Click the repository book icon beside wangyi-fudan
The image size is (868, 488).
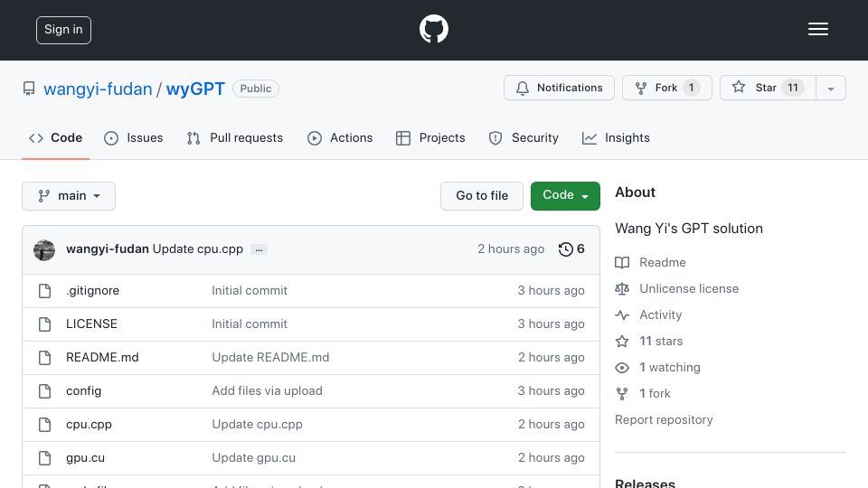point(29,89)
